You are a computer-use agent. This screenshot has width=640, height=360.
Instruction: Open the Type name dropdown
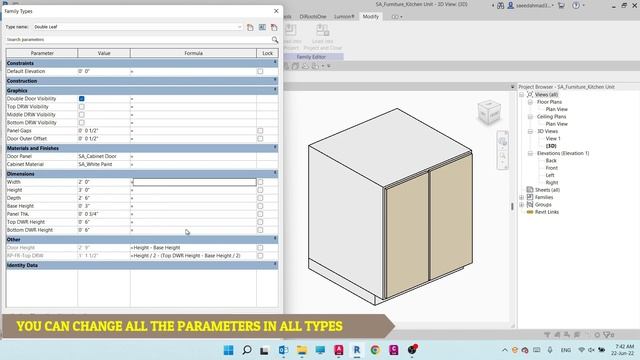click(x=240, y=27)
